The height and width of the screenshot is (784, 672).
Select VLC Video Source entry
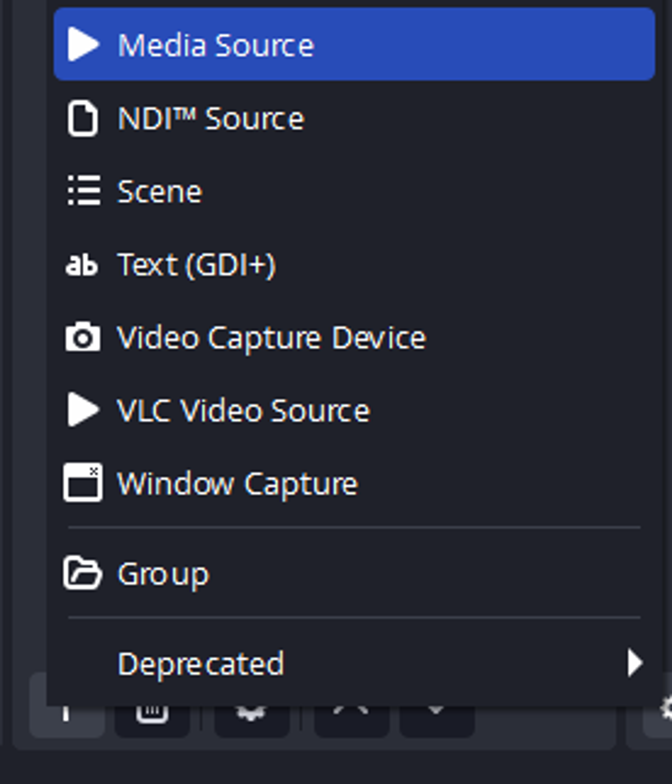click(x=354, y=410)
